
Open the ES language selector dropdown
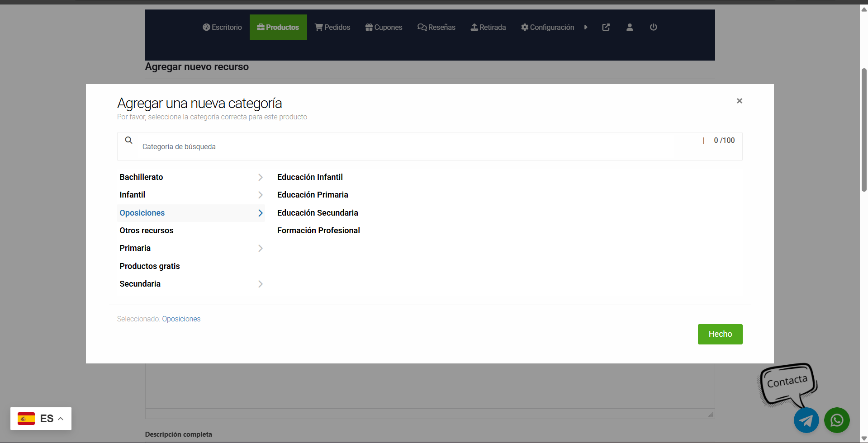click(60, 419)
